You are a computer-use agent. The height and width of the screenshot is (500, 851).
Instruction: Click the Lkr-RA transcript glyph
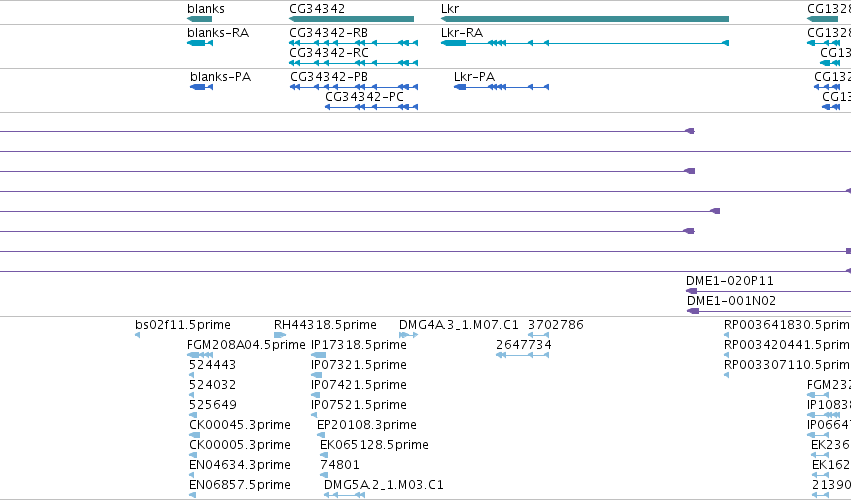[x=585, y=43]
